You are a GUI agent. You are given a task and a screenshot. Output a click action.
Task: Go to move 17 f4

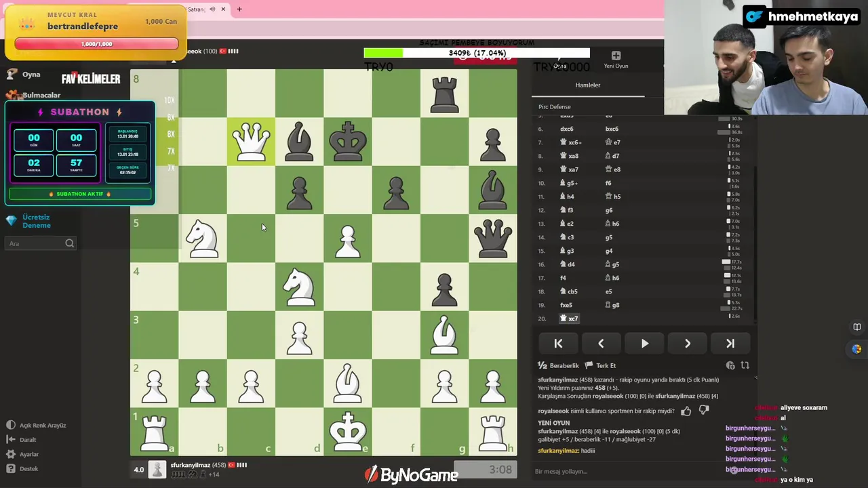(x=563, y=278)
